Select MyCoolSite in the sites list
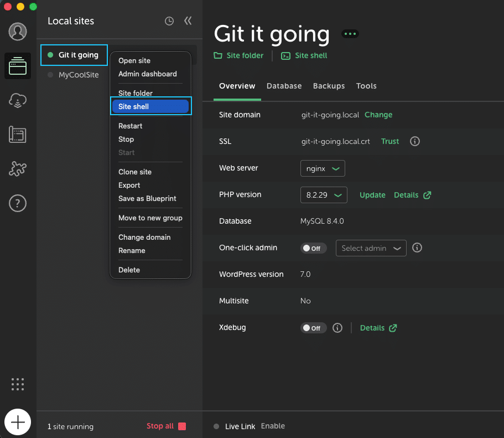The width and height of the screenshot is (504, 438). 79,75
